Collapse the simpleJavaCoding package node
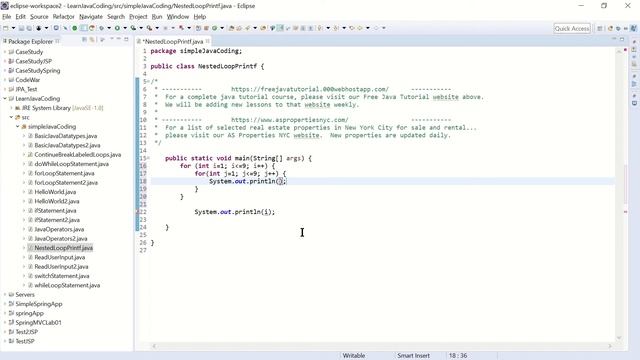The width and height of the screenshot is (640, 360). 18,127
